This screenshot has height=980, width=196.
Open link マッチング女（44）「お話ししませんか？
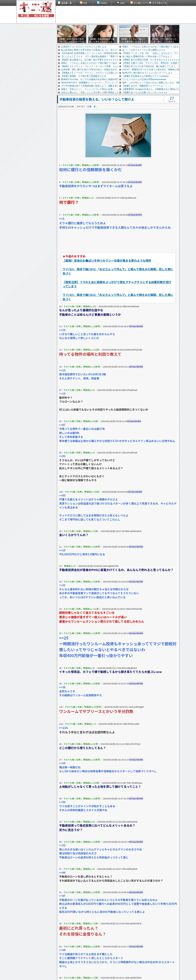pos(151,53)
